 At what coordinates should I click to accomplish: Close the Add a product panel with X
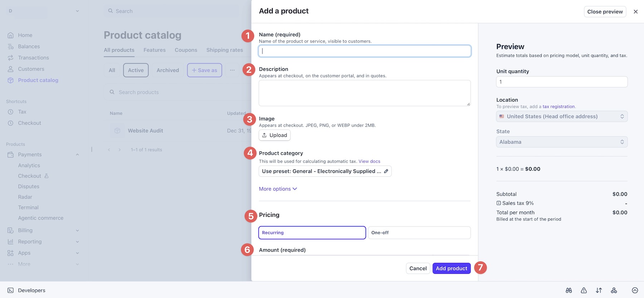[x=636, y=11]
